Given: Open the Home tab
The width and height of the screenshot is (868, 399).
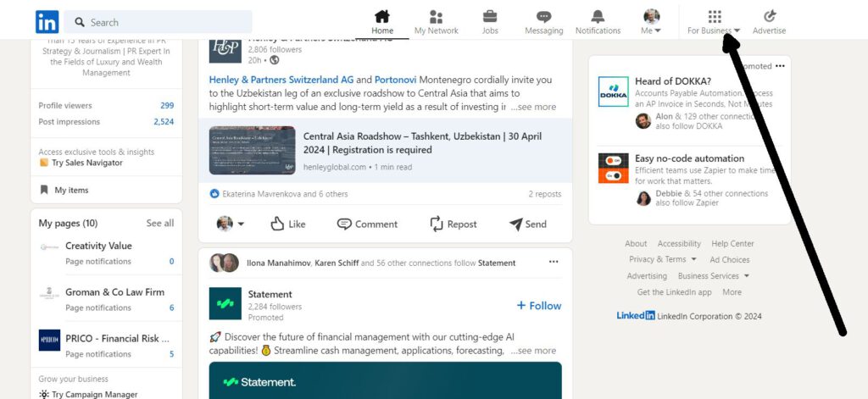Looking at the screenshot, I should pyautogui.click(x=382, y=22).
